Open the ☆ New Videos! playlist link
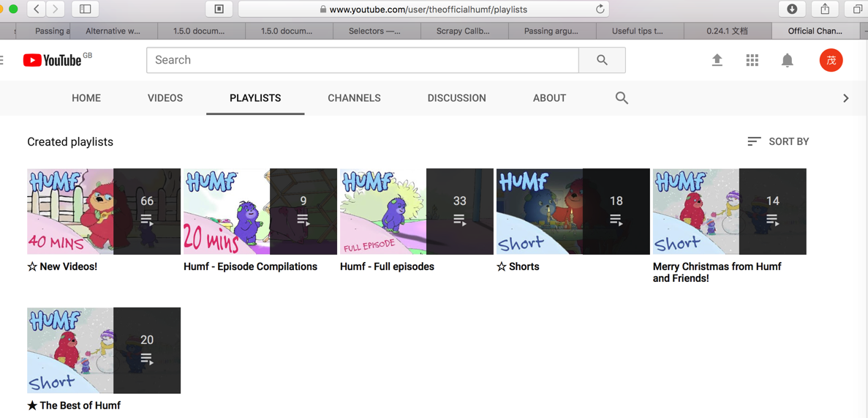 62,266
